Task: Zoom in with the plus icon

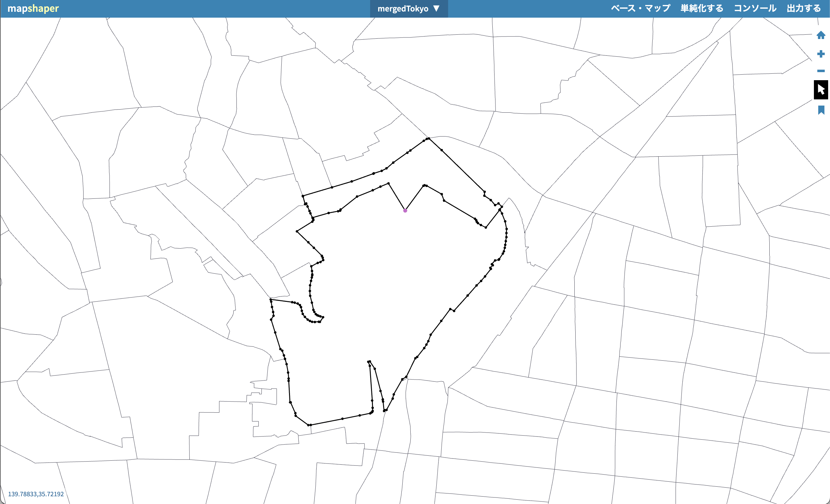Action: (821, 54)
